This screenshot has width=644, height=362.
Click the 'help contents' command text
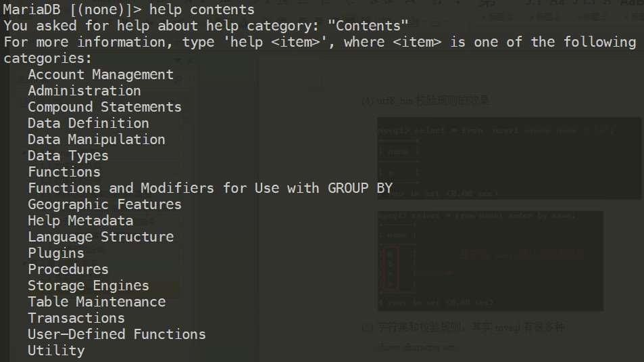click(x=202, y=9)
